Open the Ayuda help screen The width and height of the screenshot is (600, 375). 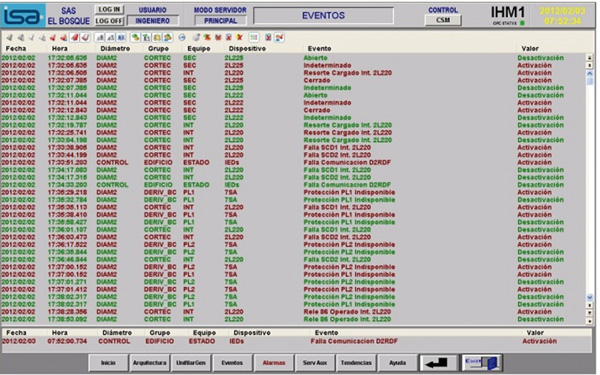click(397, 362)
